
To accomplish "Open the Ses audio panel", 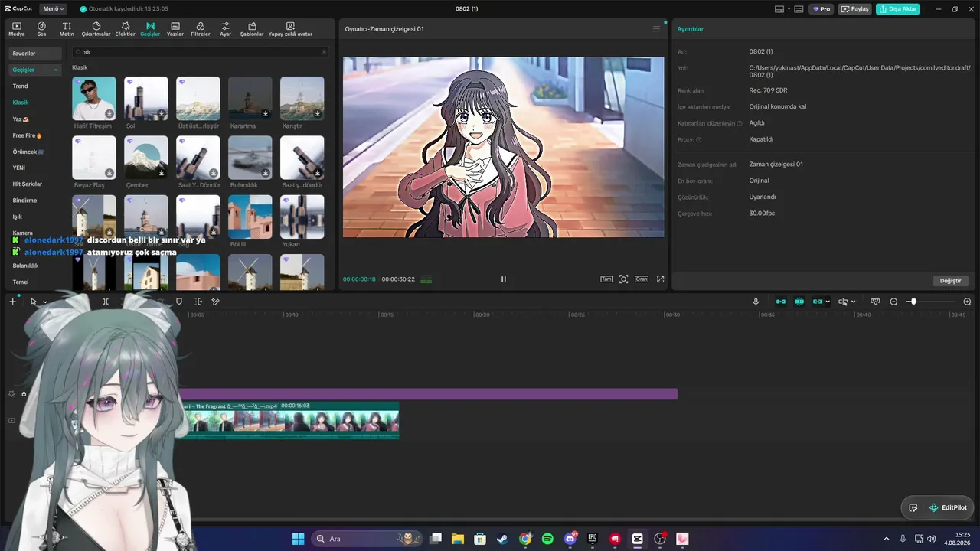I will tap(41, 29).
